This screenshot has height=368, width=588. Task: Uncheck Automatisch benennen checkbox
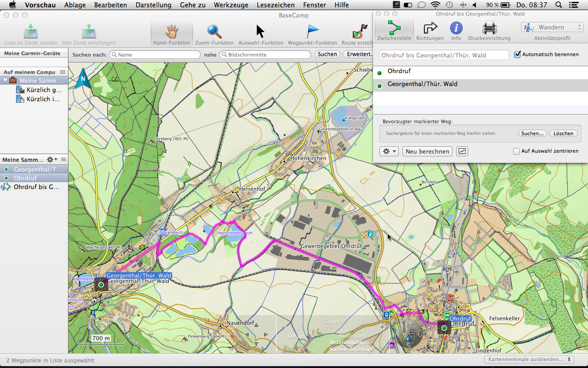pos(518,55)
